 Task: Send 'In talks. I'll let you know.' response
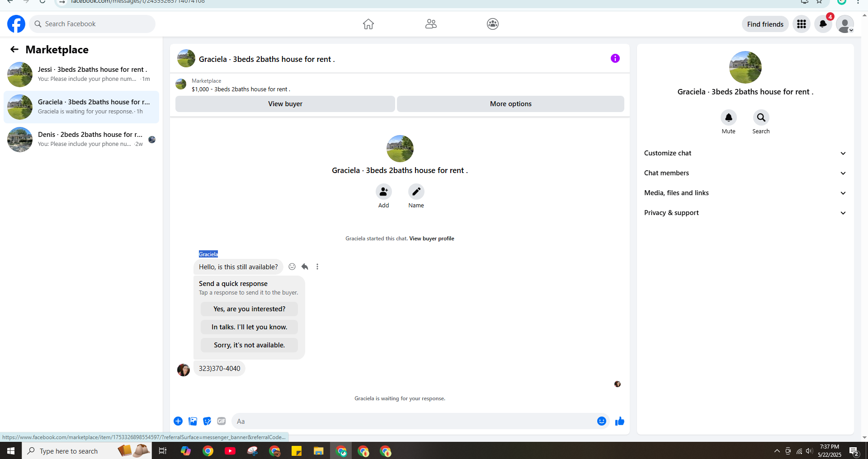pyautogui.click(x=250, y=327)
